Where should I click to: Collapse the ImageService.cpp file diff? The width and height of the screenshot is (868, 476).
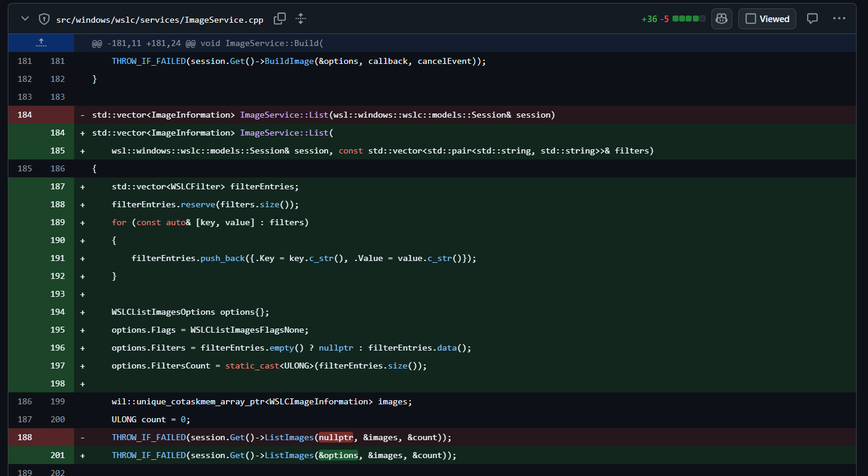(25, 19)
